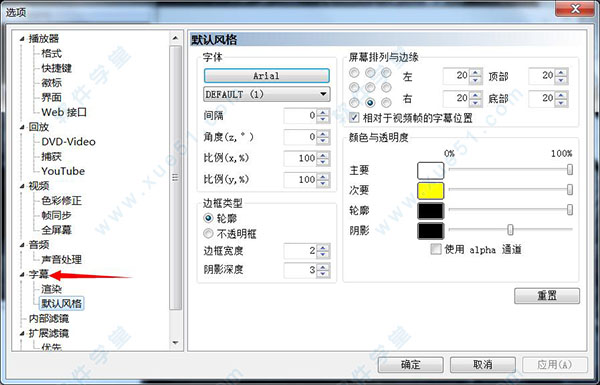Screen dimensions: 600x385
Task: Open the 轮廓 outline color swatch
Action: point(430,211)
